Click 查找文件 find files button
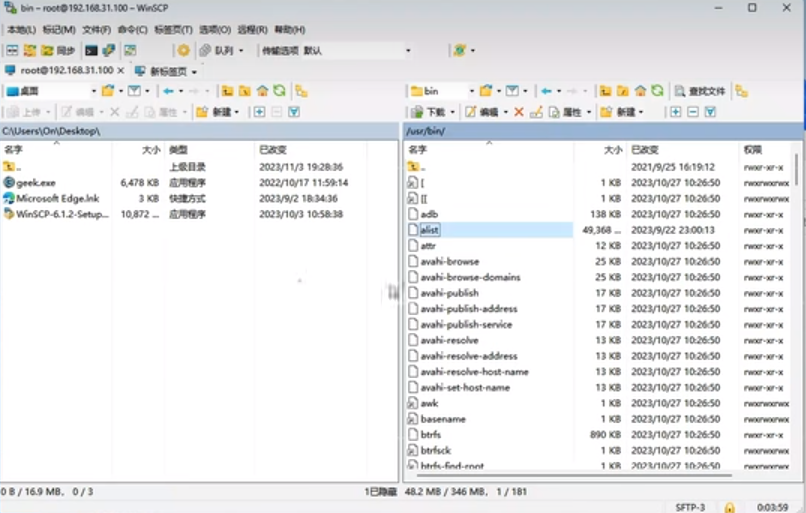 coord(700,91)
